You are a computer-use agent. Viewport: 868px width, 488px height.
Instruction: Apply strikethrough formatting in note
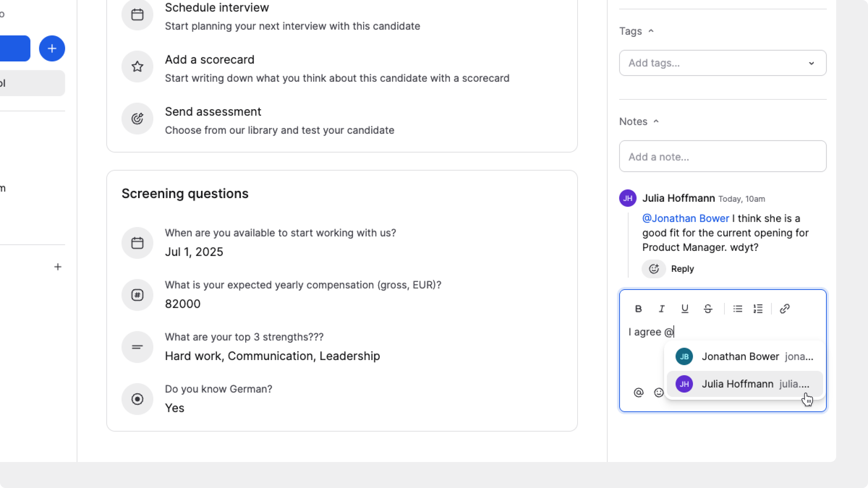[708, 309]
